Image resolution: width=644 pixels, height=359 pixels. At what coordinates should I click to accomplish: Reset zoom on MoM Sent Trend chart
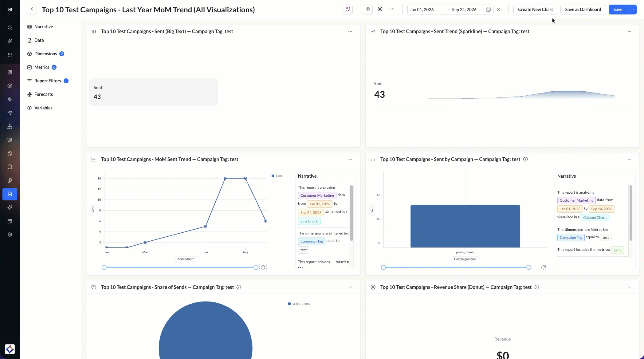pyautogui.click(x=263, y=267)
